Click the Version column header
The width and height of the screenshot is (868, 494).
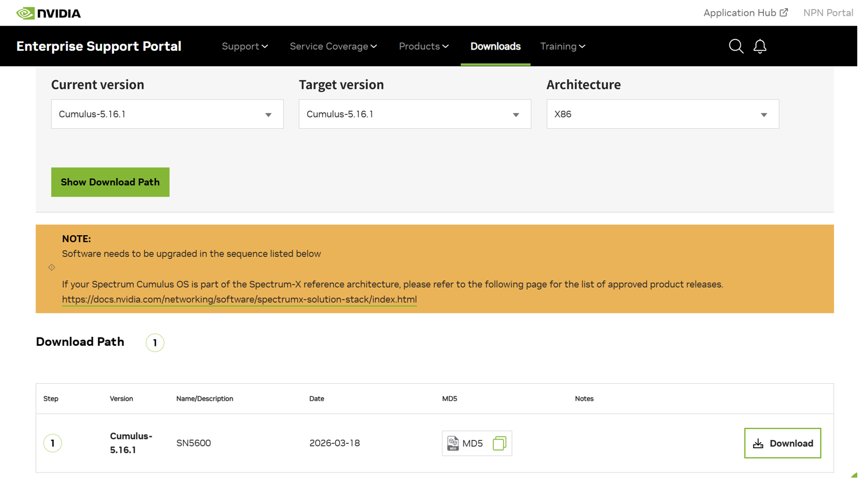(121, 399)
